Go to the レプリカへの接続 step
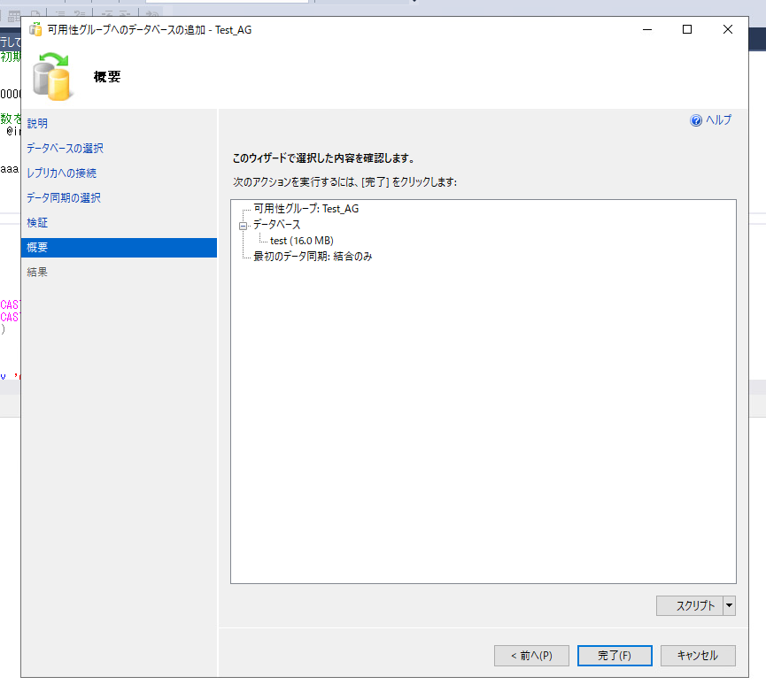766x700 pixels. coord(62,173)
